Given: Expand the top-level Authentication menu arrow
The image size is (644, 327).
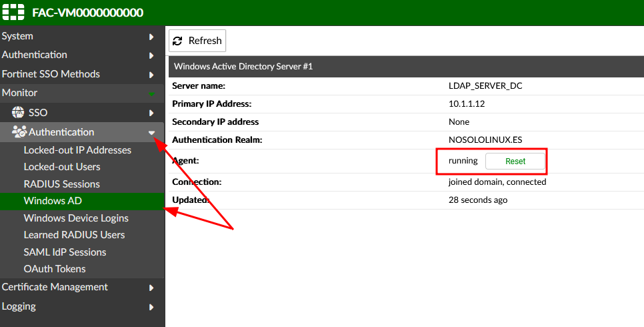Looking at the screenshot, I should click(151, 55).
